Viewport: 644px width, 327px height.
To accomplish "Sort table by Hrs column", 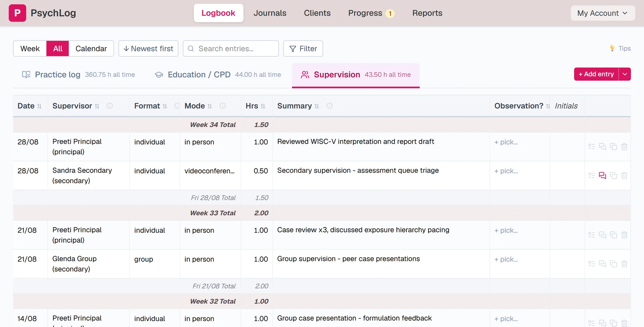I will [x=263, y=106].
